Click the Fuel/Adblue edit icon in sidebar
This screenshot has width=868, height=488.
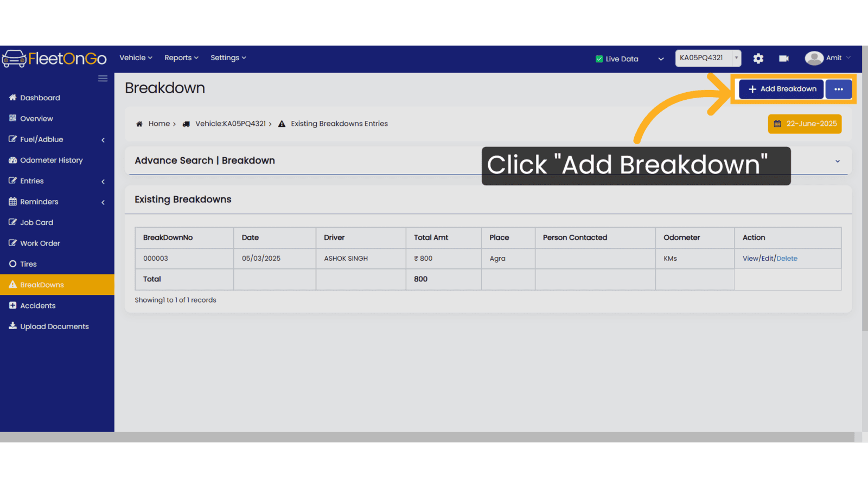(12, 139)
